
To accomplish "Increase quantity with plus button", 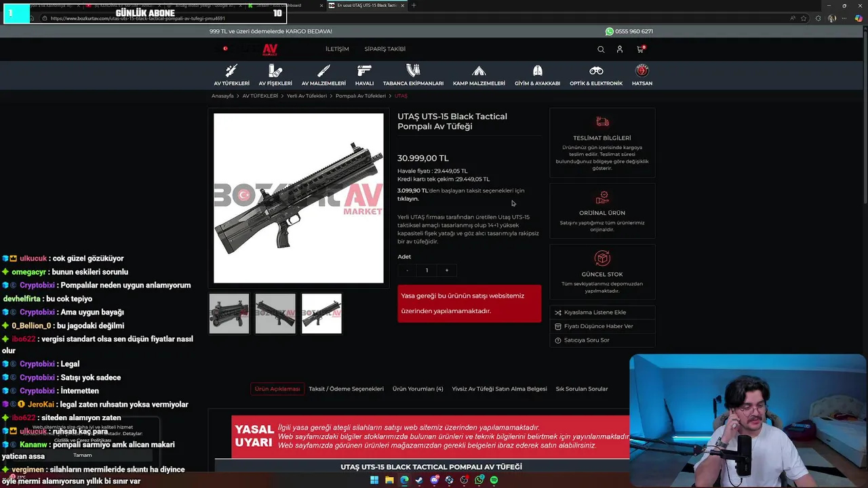I will click(446, 270).
